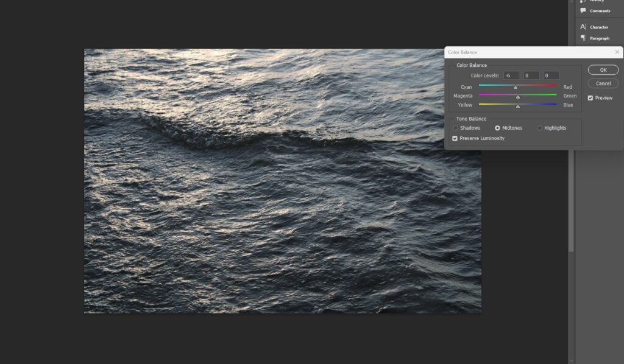Click the ocean water image canvas
This screenshot has width=624, height=364.
283,181
